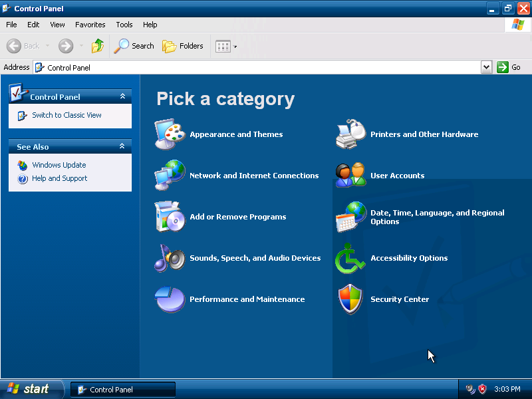Collapse the Control Panel sidebar section

coord(122,96)
